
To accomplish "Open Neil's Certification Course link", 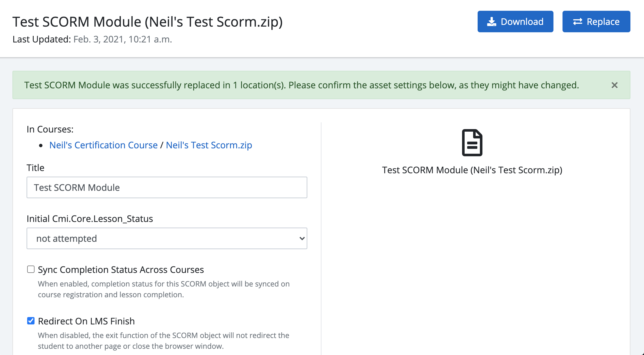I will tap(103, 145).
